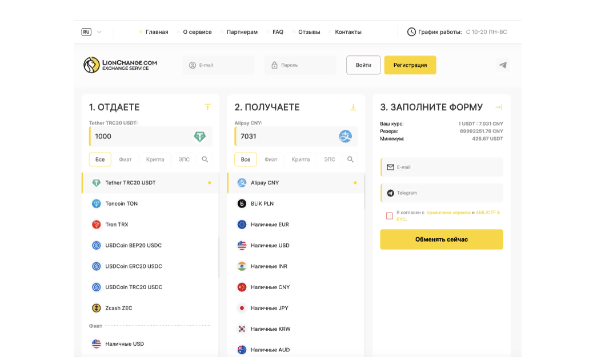The image size is (589, 364).
Task: Click the 'Регистрация' button
Action: 410,65
